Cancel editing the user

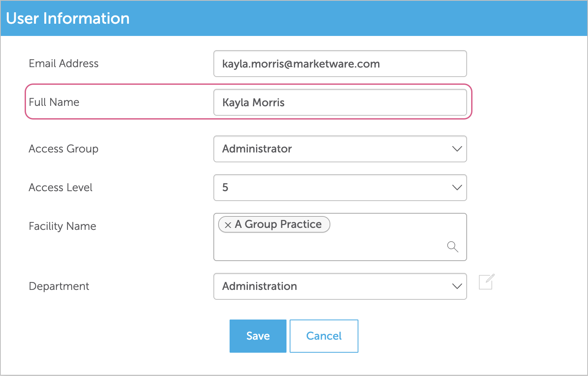pos(324,336)
